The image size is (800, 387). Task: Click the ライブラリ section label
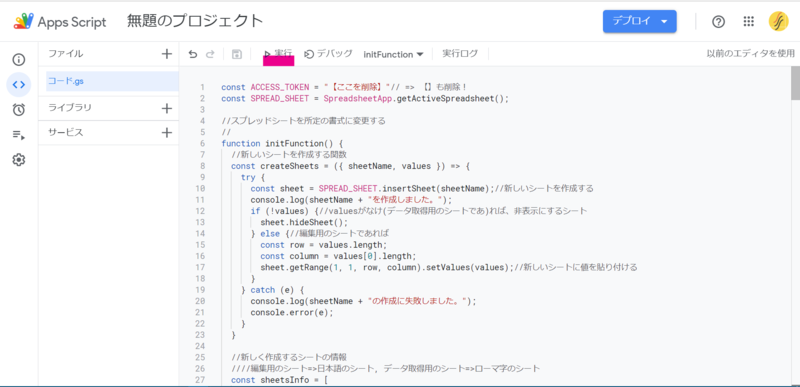70,108
